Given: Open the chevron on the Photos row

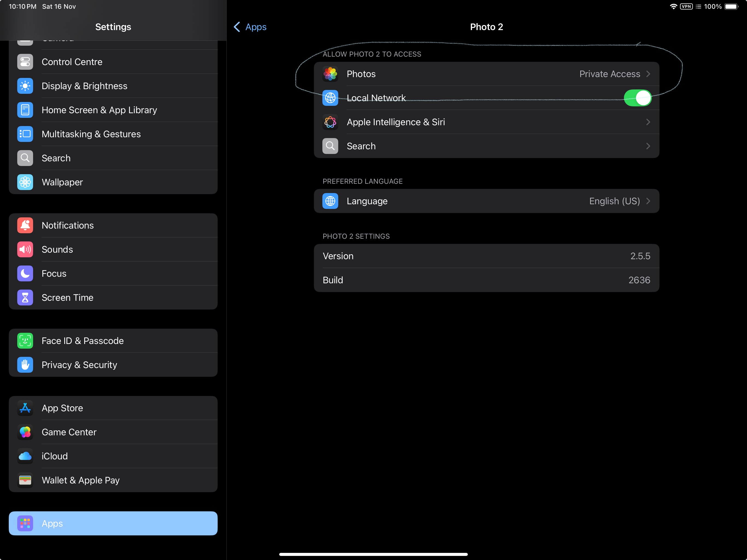Looking at the screenshot, I should pos(648,74).
